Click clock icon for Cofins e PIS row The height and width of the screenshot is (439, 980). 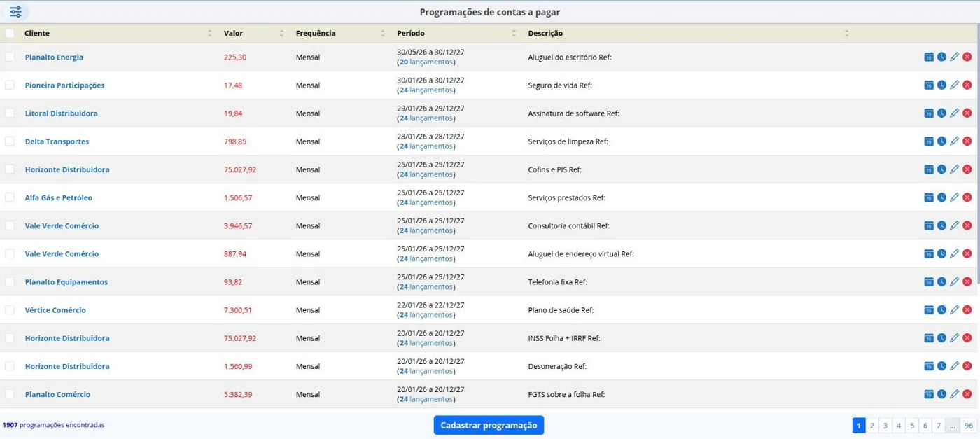click(x=941, y=169)
